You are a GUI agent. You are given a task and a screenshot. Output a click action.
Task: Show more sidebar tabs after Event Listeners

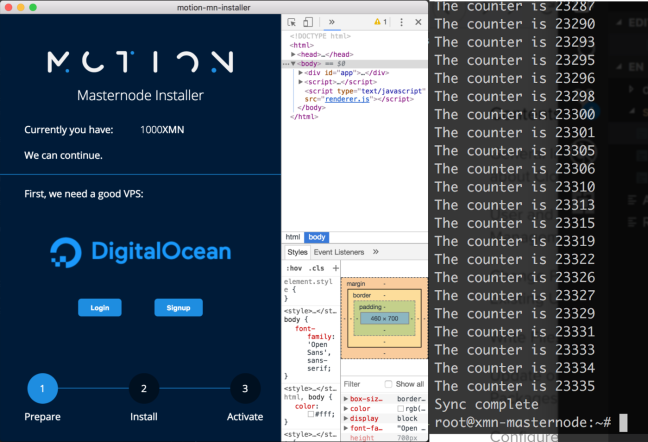376,252
